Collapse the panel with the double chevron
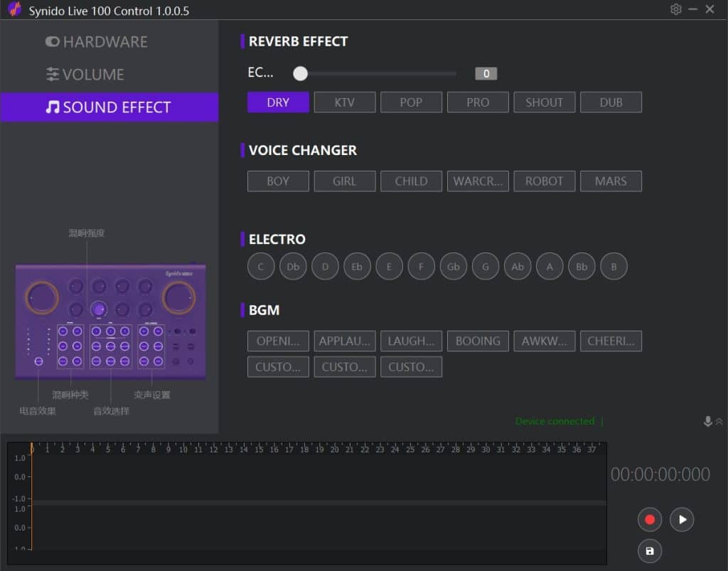Viewport: 728px width, 571px height. [719, 422]
